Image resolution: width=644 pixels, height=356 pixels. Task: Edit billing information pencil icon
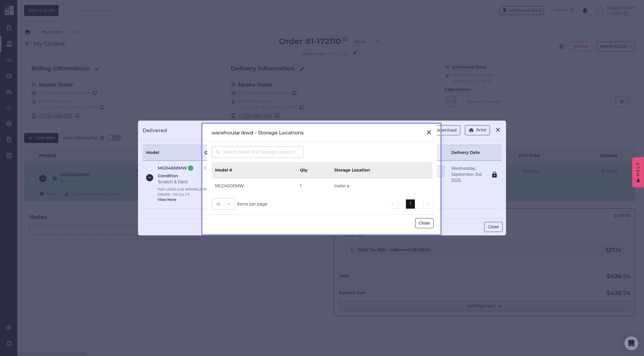pos(97,69)
